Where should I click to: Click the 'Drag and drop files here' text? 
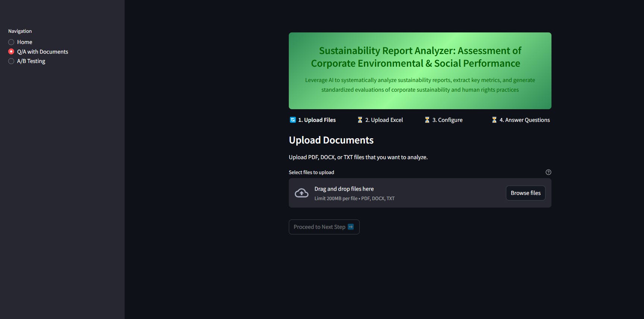point(344,189)
